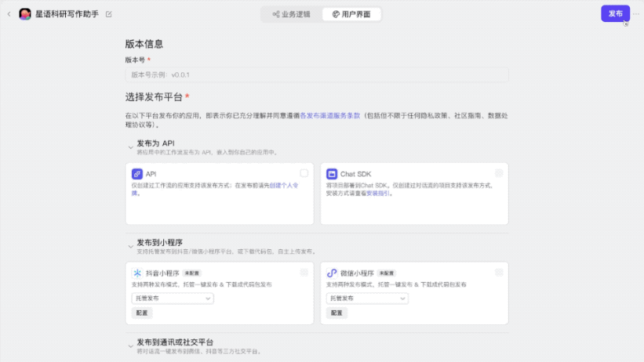This screenshot has width=644, height=362.
Task: Collapse the 发布为 API section
Action: 130,147
